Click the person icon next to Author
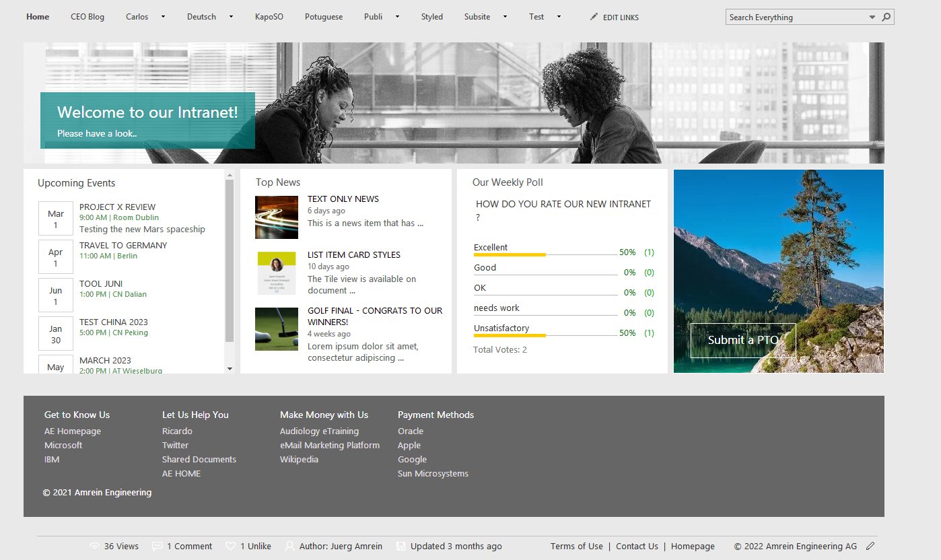 coord(289,546)
